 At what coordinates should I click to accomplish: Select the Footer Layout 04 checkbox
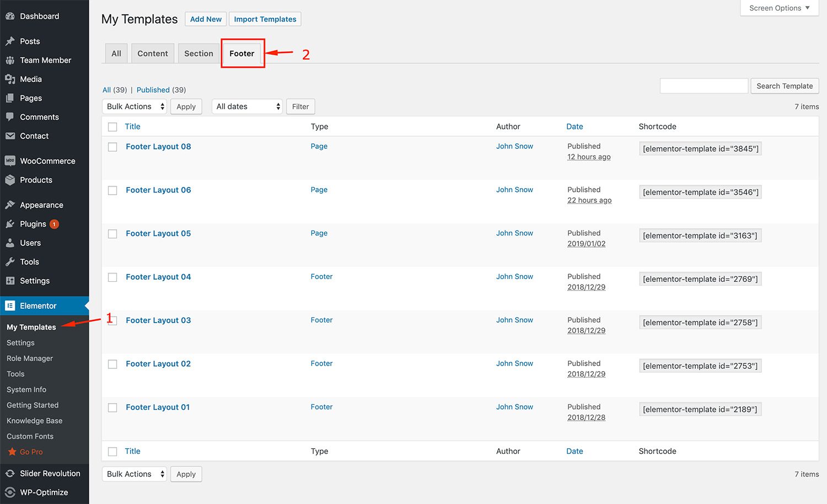[x=112, y=277]
